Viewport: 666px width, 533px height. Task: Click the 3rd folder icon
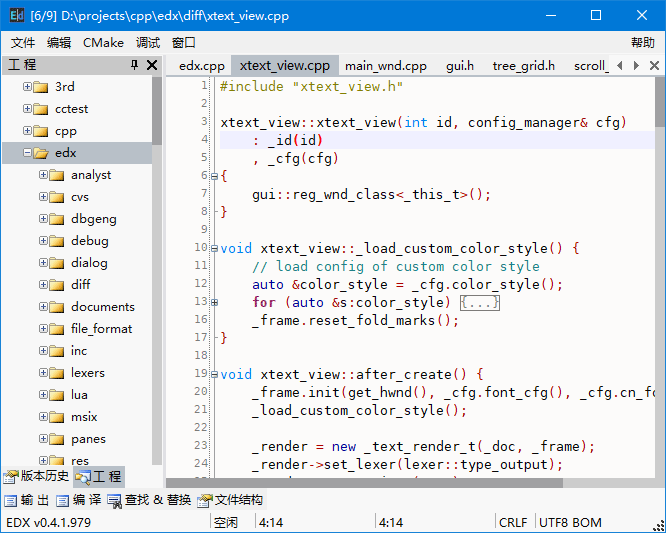[41, 87]
